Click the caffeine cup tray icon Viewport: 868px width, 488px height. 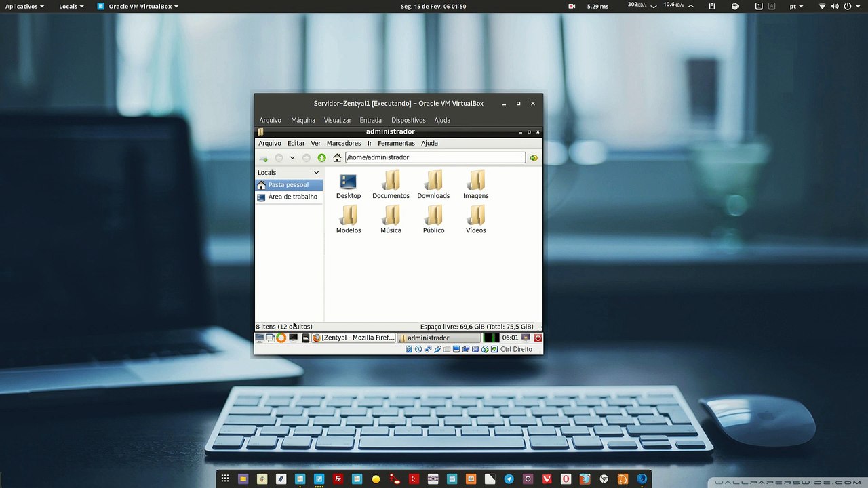(x=736, y=6)
